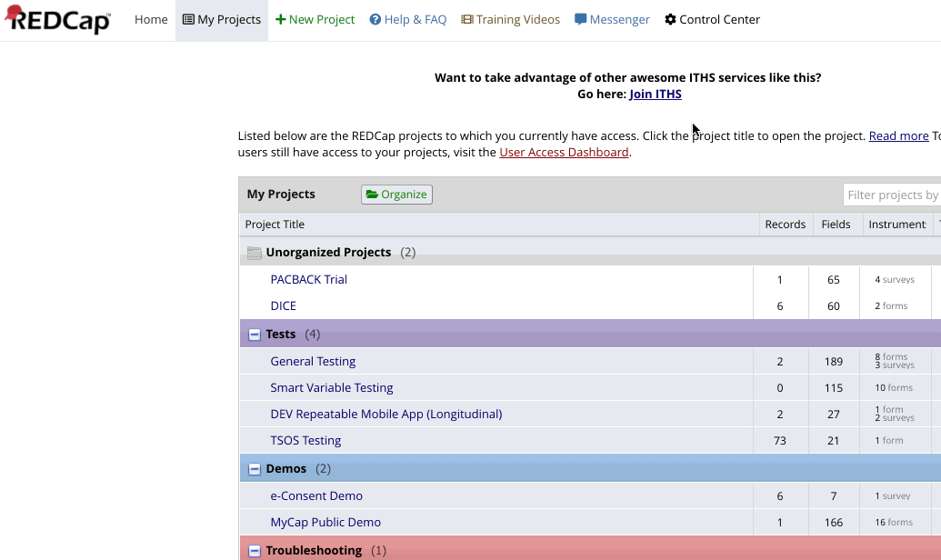The image size is (941, 560).
Task: Open the Training Videos page
Action: pyautogui.click(x=518, y=19)
